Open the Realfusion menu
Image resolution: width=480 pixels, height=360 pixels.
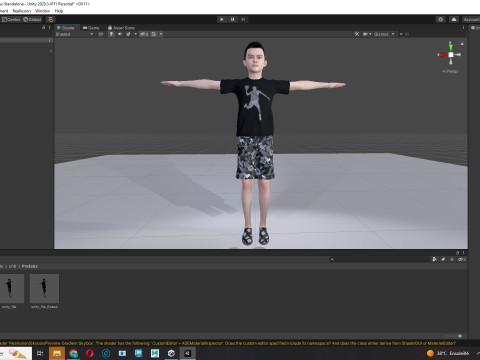(22, 11)
